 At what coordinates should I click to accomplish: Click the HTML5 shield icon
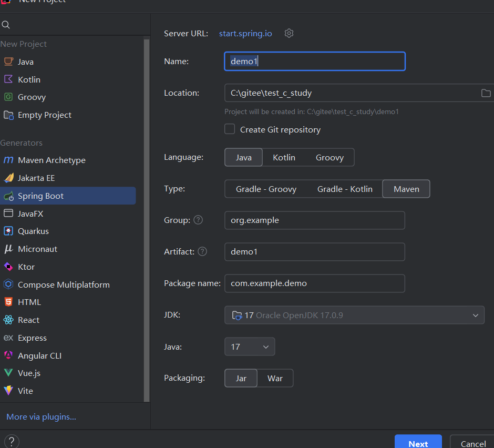(x=8, y=302)
